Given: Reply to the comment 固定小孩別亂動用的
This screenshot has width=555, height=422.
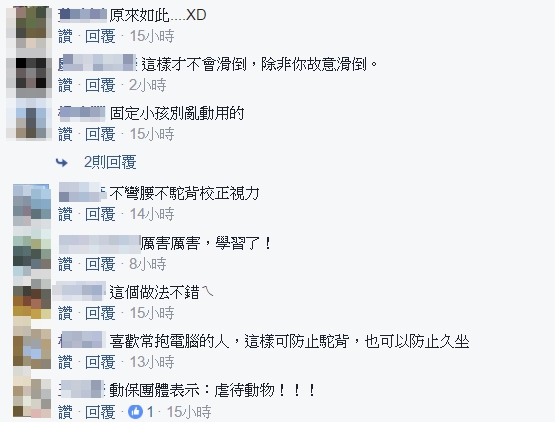Looking at the screenshot, I should (100, 134).
